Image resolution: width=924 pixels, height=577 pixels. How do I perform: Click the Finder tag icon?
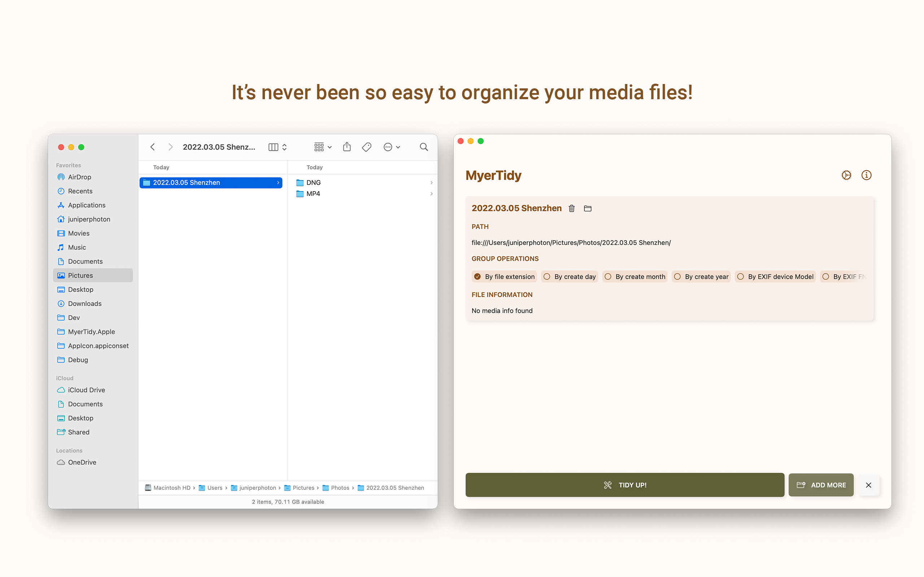click(x=367, y=147)
